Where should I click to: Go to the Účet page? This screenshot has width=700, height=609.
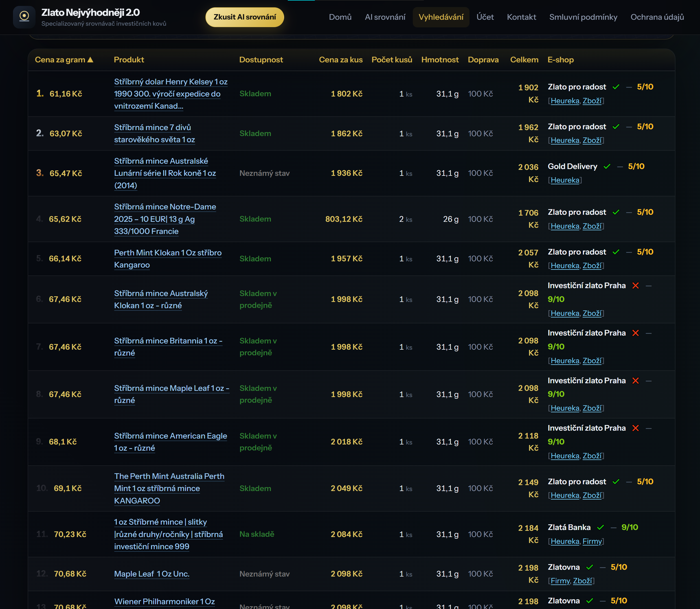pyautogui.click(x=485, y=17)
